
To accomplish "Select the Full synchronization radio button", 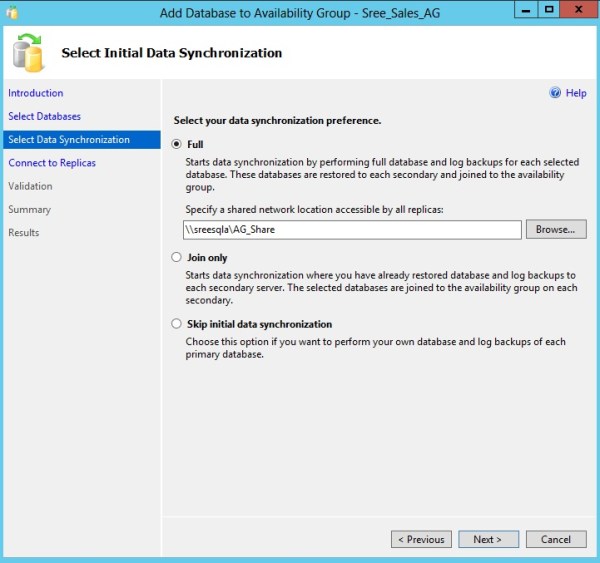I will point(177,144).
